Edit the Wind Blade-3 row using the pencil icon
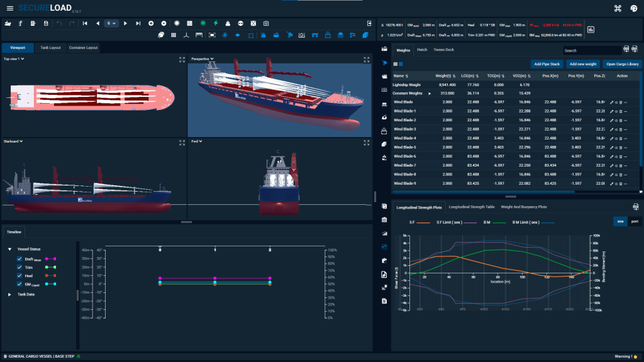The height and width of the screenshot is (362, 644). click(611, 129)
